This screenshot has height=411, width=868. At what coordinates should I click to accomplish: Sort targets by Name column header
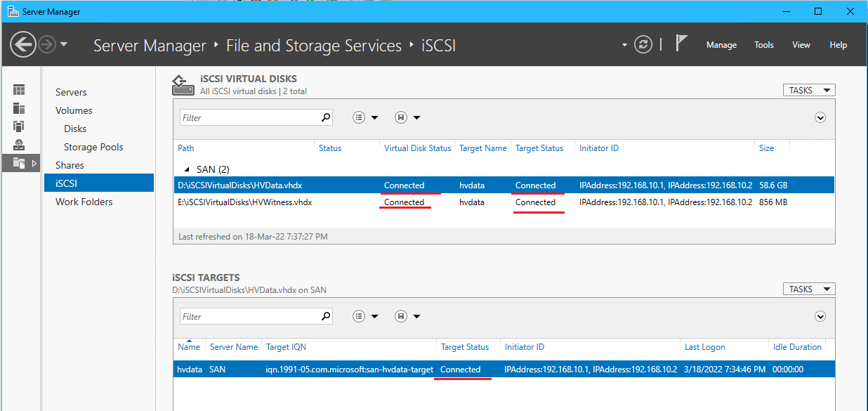(189, 347)
